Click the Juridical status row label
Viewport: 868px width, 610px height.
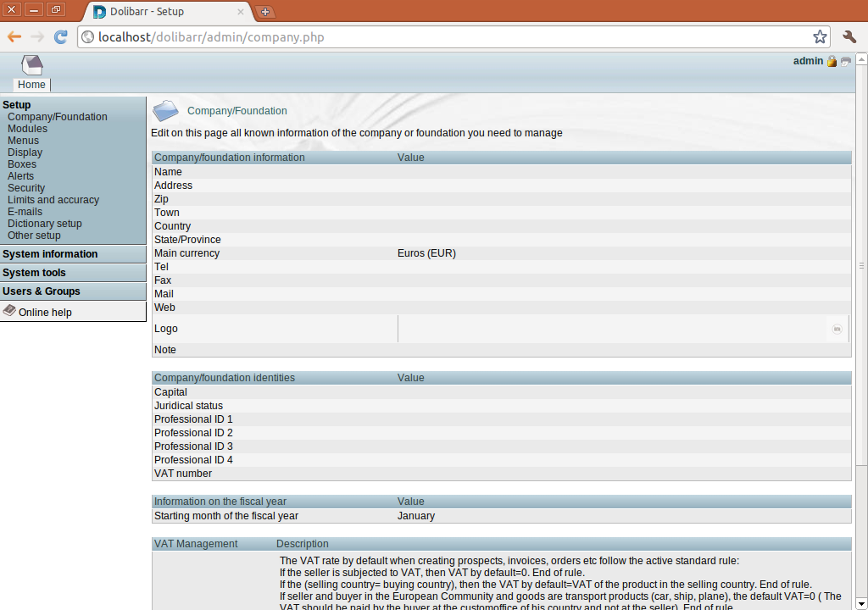pos(188,406)
